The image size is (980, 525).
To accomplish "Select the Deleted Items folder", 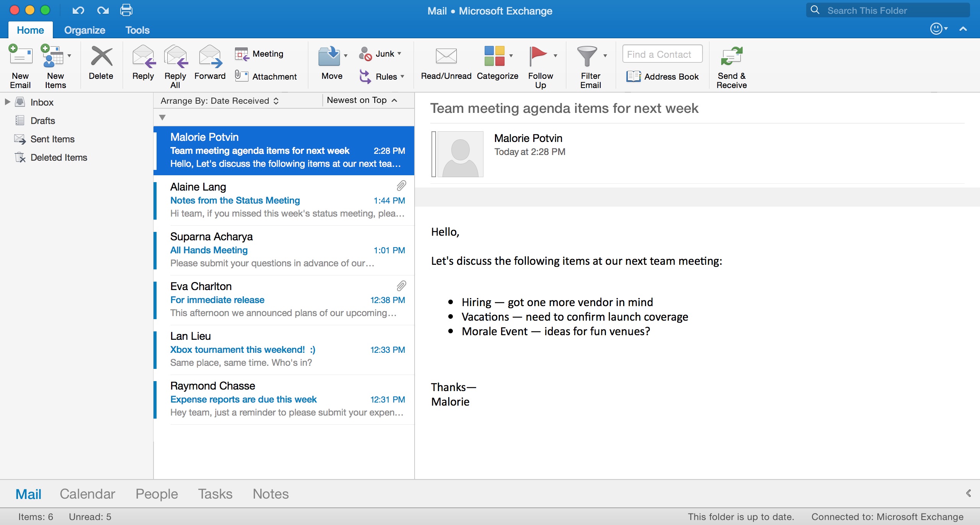I will point(58,157).
